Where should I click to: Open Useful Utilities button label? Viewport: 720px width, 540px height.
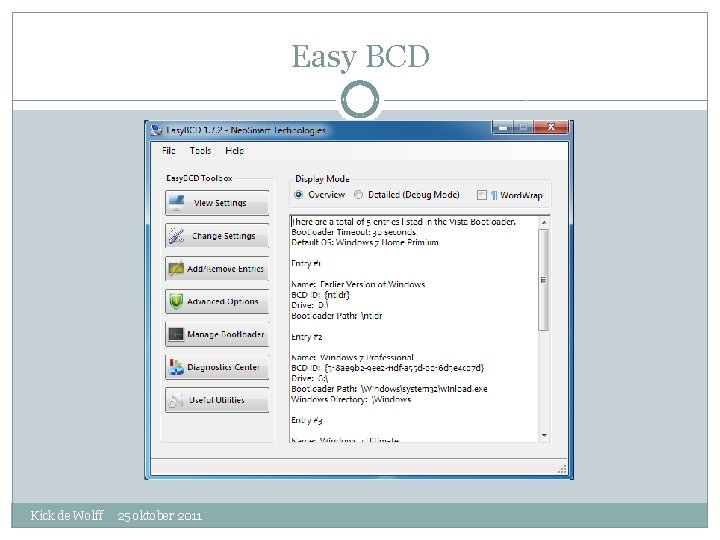(217, 400)
